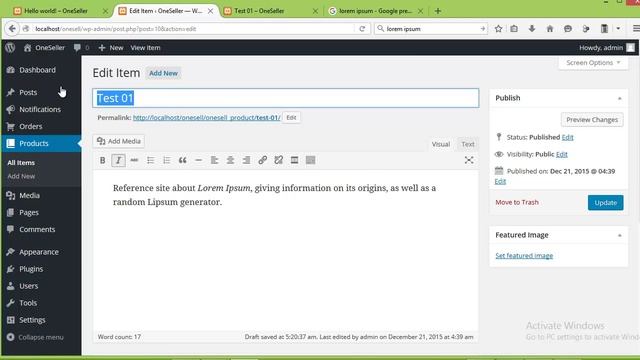Open the bookmarks list icon
The height and width of the screenshot is (360, 640).
514,29
